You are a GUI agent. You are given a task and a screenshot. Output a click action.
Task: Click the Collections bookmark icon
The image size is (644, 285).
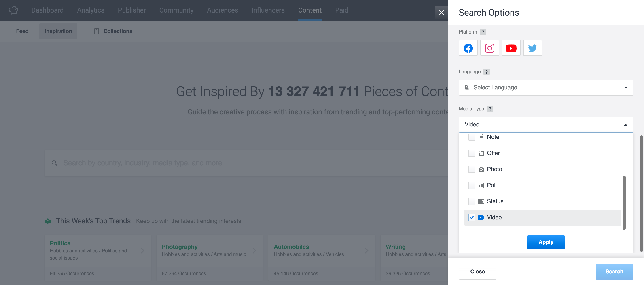[x=97, y=31]
